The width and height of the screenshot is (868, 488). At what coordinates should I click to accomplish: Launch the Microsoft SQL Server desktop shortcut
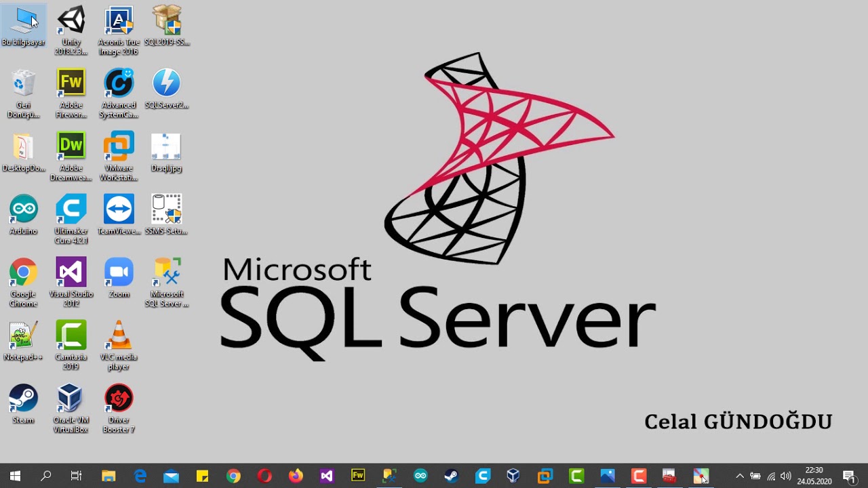[x=167, y=283]
